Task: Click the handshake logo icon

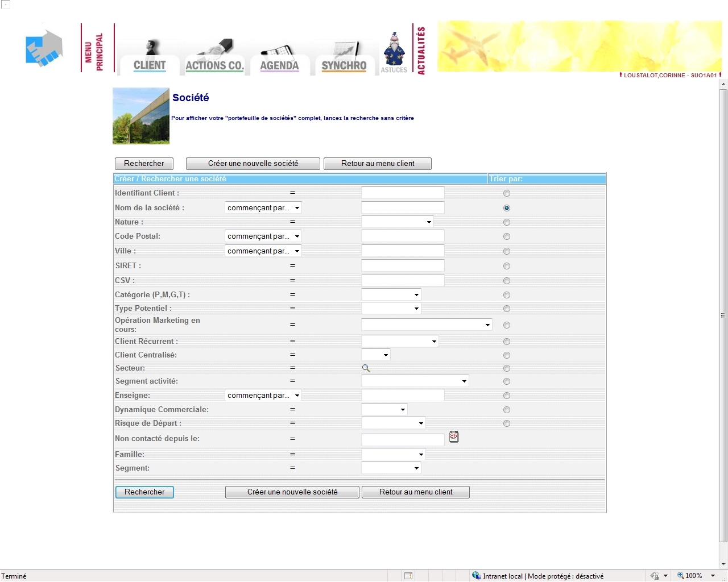Action: pyautogui.click(x=44, y=48)
